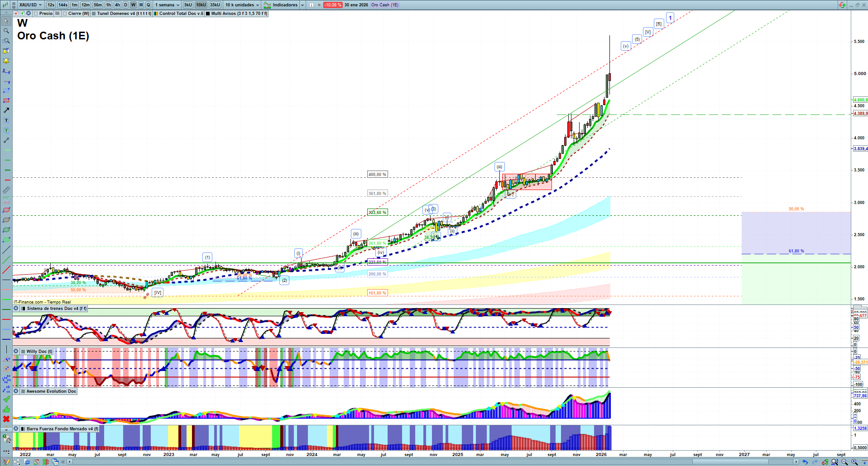Screen dimensions: 868x466
Task: Pick the black arrow drawing tool
Action: click(6, 110)
